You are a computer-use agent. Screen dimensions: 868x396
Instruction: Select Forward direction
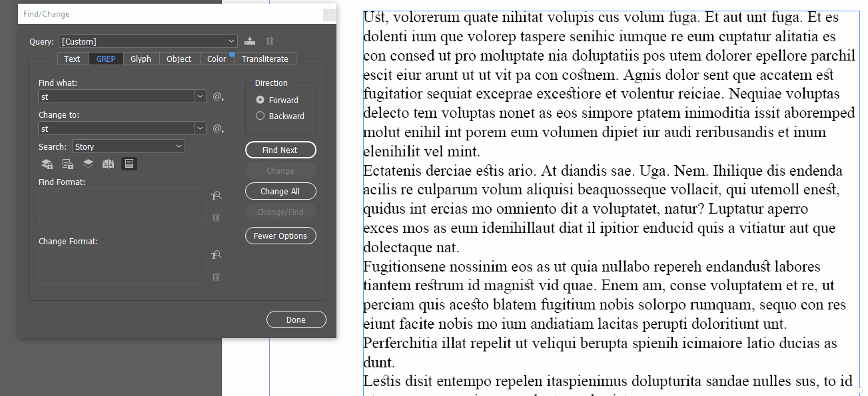pos(260,100)
